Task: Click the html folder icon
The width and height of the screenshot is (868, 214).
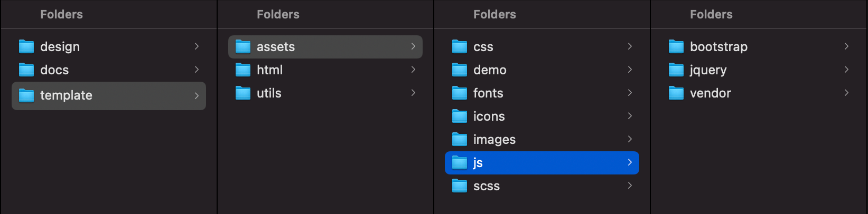Action: coord(243,70)
